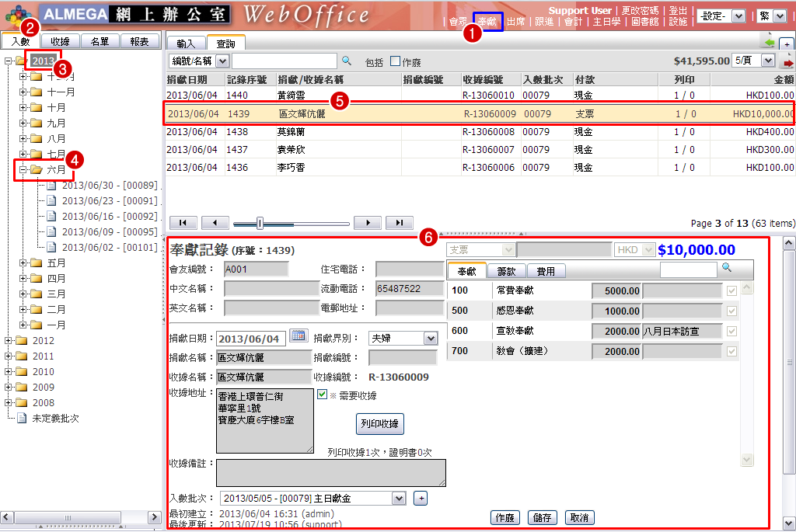Click the plus button beside 入數批次
The height and width of the screenshot is (532, 796).
[420, 498]
